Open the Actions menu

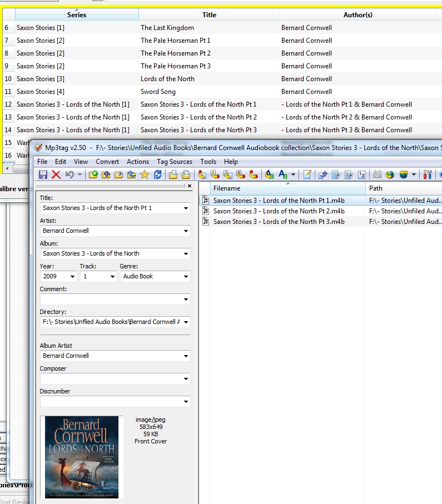(138, 162)
